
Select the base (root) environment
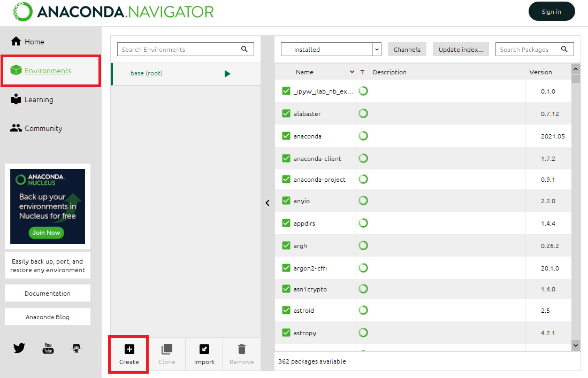(x=186, y=74)
